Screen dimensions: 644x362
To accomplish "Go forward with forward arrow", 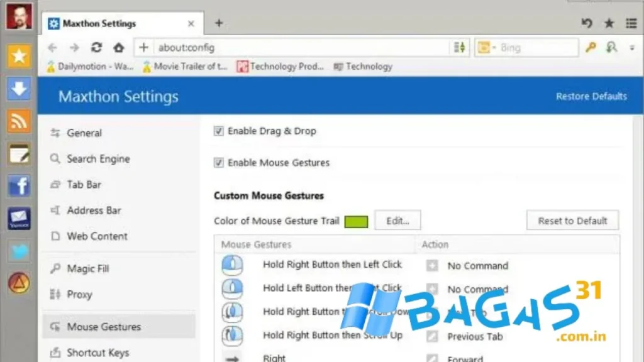I will pyautogui.click(x=74, y=48).
